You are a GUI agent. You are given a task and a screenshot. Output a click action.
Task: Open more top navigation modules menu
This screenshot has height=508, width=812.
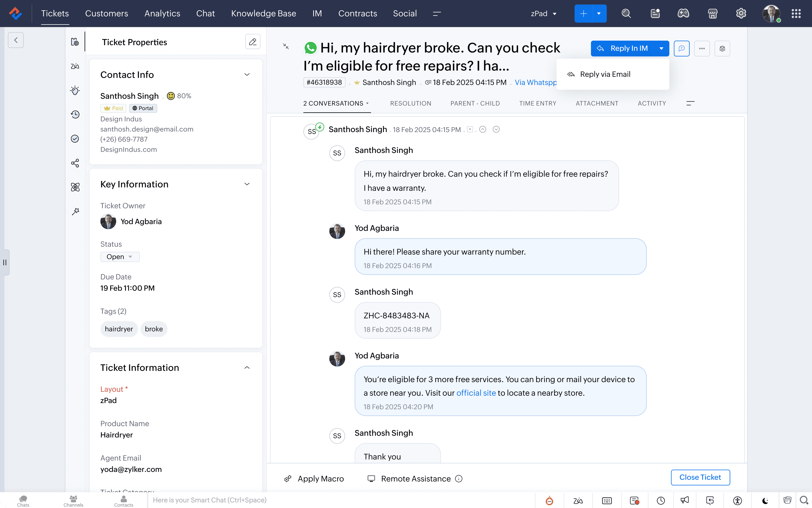(437, 13)
